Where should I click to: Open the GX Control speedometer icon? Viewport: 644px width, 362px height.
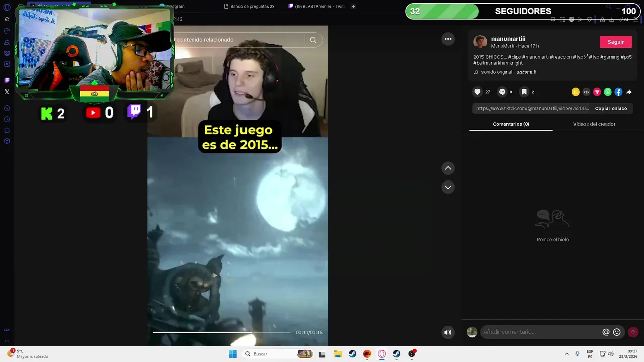pos(7,31)
